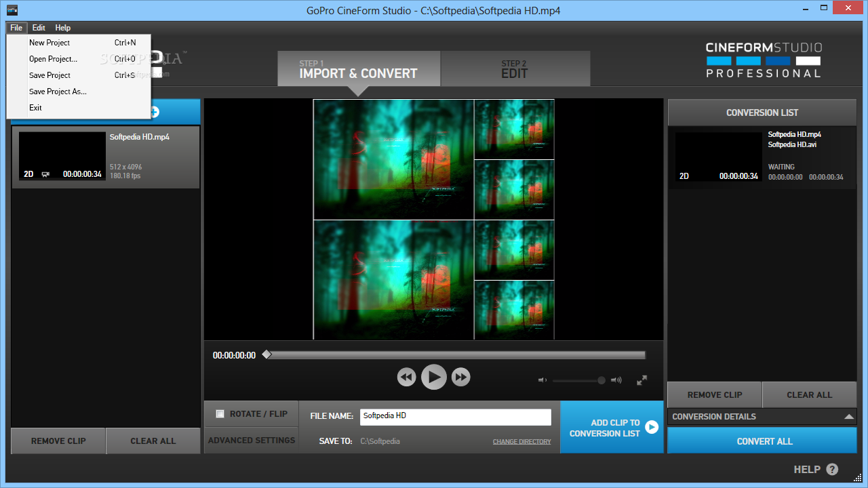Click the low volume speaker icon
The image size is (868, 488).
pos(542,380)
